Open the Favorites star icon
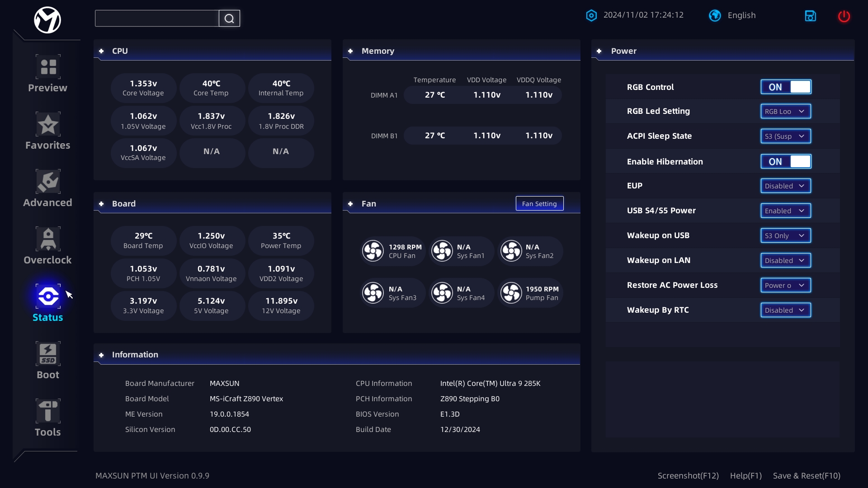Viewport: 868px width, 488px height. [48, 124]
